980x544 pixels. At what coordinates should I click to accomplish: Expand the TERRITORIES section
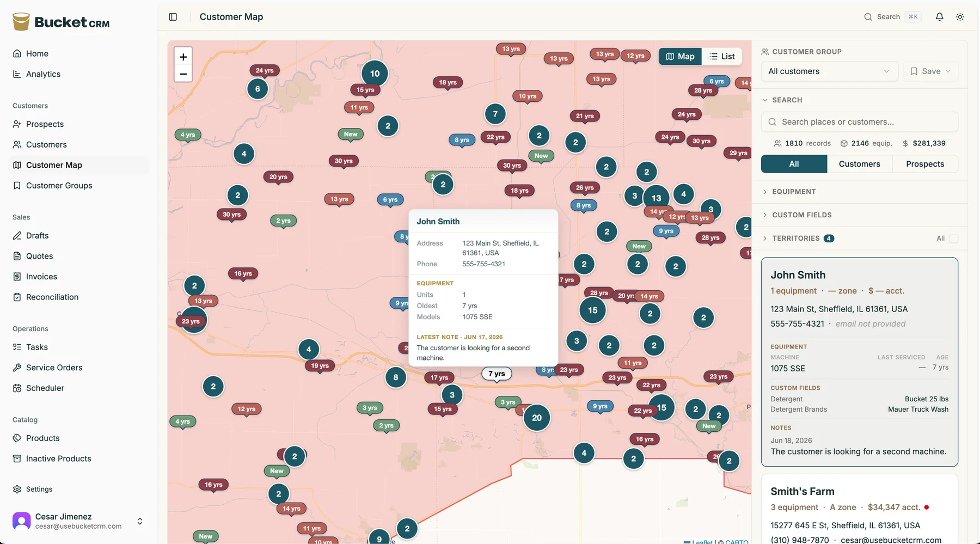[x=798, y=239]
